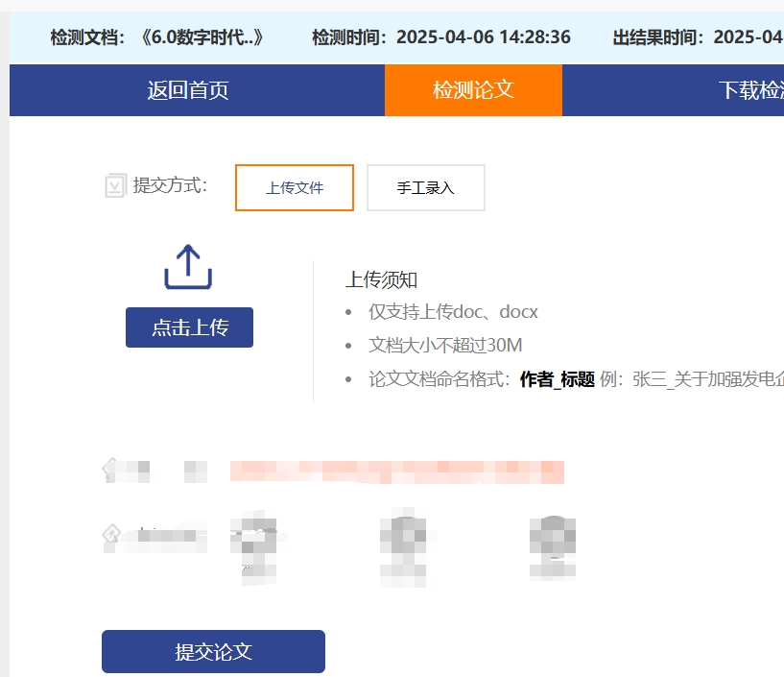Click the 上传须知 heading

coord(382,279)
